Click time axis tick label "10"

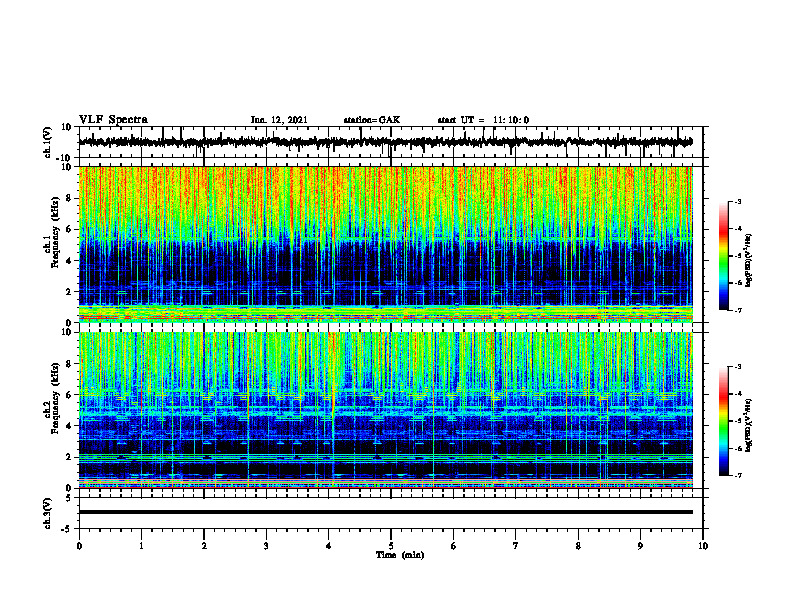(x=703, y=546)
